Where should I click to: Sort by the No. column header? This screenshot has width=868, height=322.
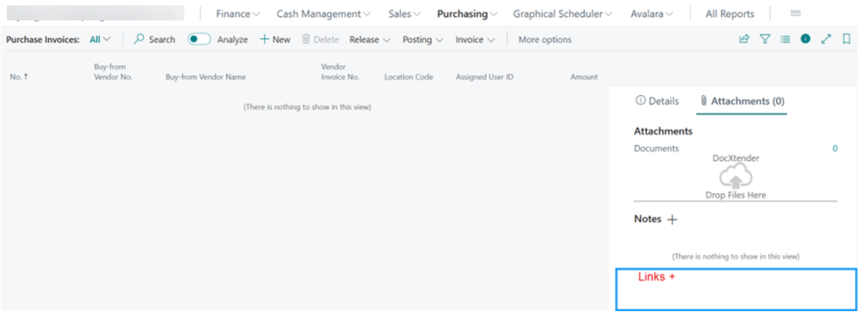19,77
